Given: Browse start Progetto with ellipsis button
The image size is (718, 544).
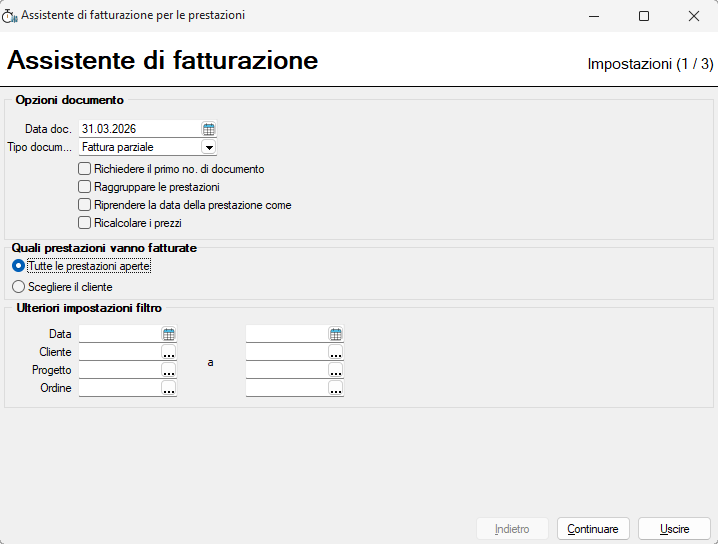Looking at the screenshot, I should tap(169, 371).
